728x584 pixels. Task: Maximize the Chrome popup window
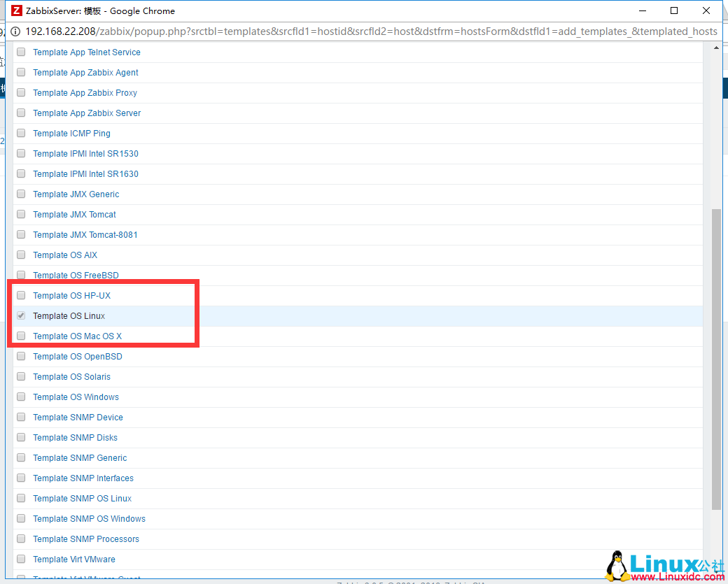(673, 11)
